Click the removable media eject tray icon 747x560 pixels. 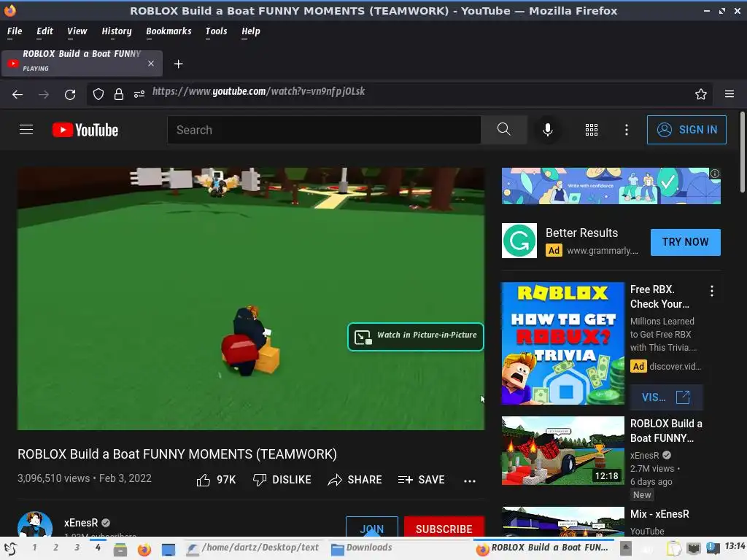(x=626, y=548)
